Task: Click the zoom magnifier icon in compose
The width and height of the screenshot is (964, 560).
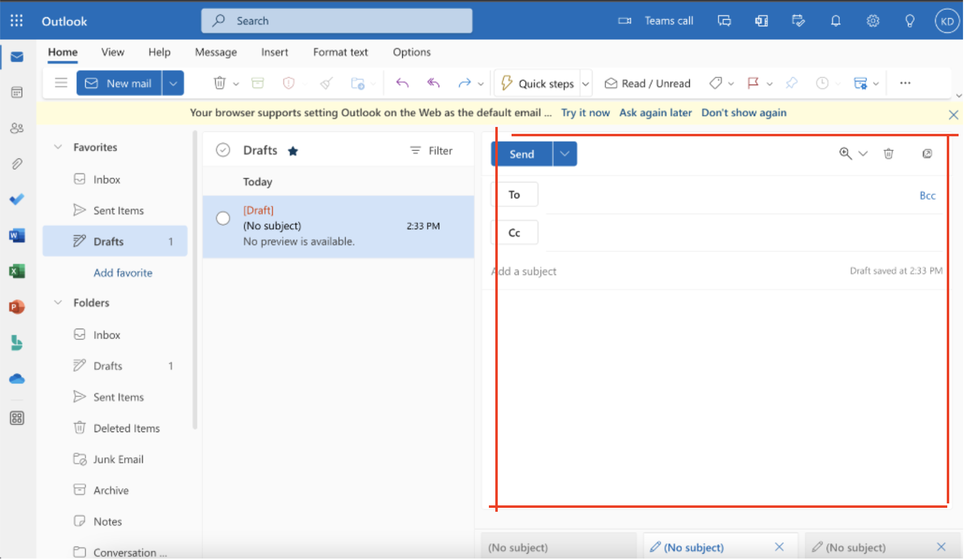Action: [x=845, y=154]
